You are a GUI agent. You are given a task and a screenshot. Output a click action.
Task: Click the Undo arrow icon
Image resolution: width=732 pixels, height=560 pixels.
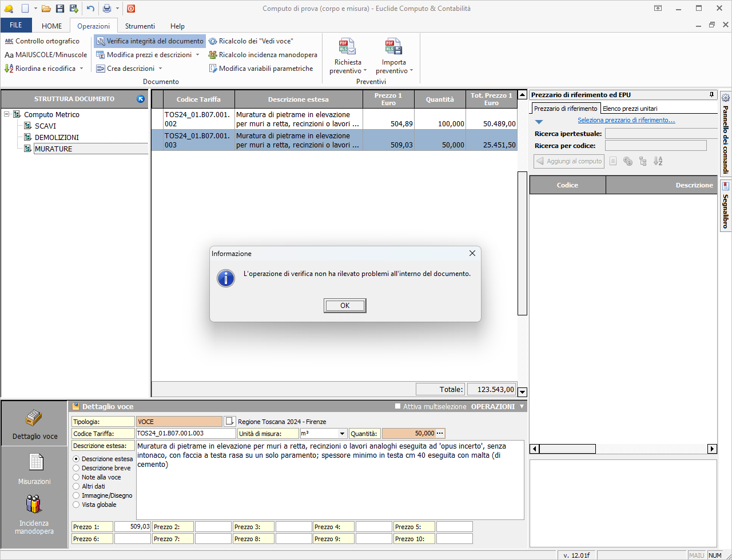tap(90, 9)
